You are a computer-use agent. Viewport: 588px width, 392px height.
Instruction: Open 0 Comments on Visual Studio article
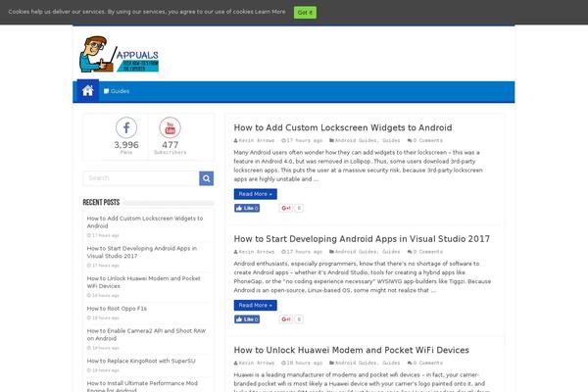[428, 252]
